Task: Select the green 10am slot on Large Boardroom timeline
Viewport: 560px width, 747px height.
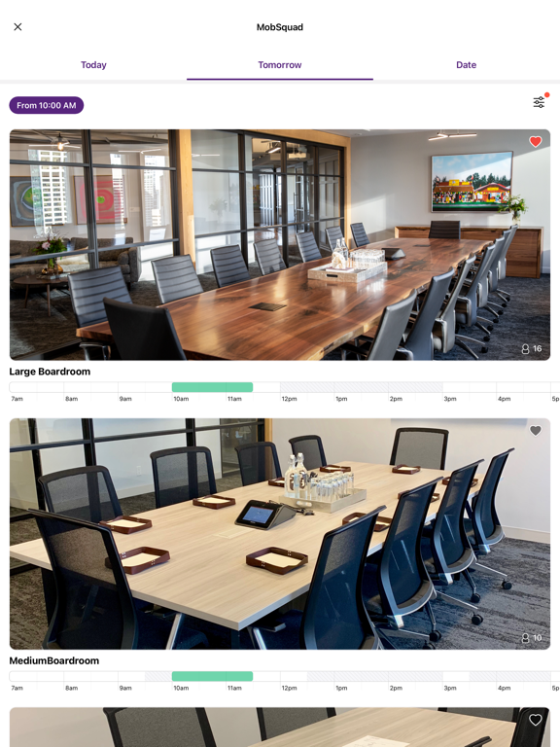Action: pos(212,387)
